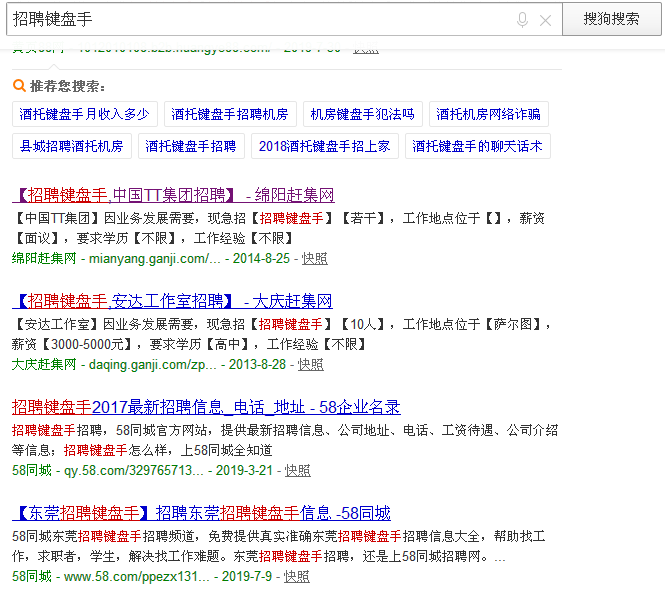Open the 58企业名录 2017最新招聘信息 result
665x595 pixels.
pyautogui.click(x=206, y=407)
